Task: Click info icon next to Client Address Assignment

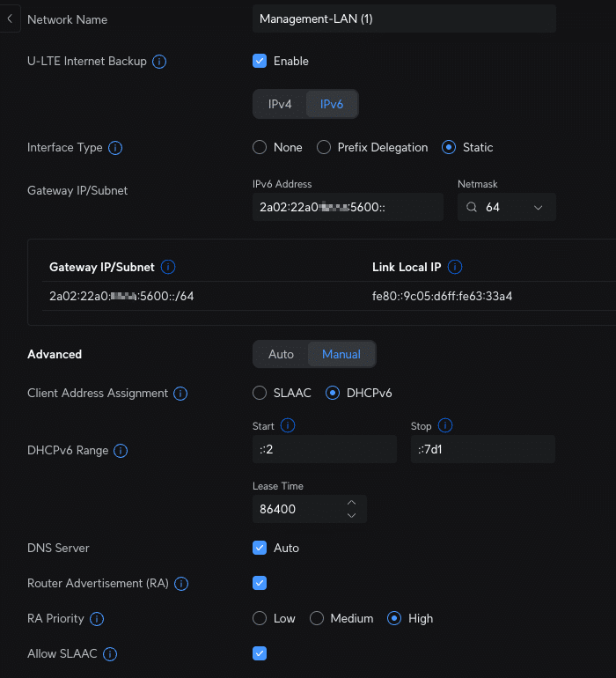Action: pyautogui.click(x=180, y=394)
